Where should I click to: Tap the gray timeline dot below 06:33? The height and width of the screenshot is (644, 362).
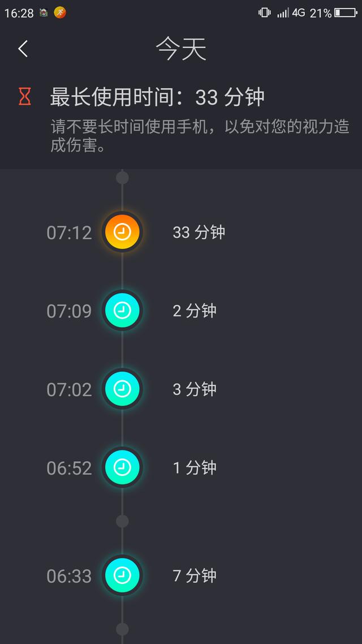pyautogui.click(x=122, y=629)
